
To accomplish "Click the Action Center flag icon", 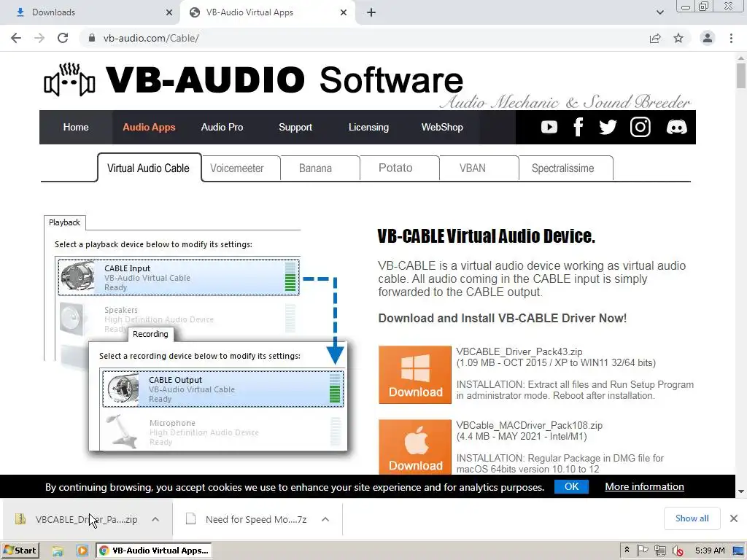I will pyautogui.click(x=642, y=551).
